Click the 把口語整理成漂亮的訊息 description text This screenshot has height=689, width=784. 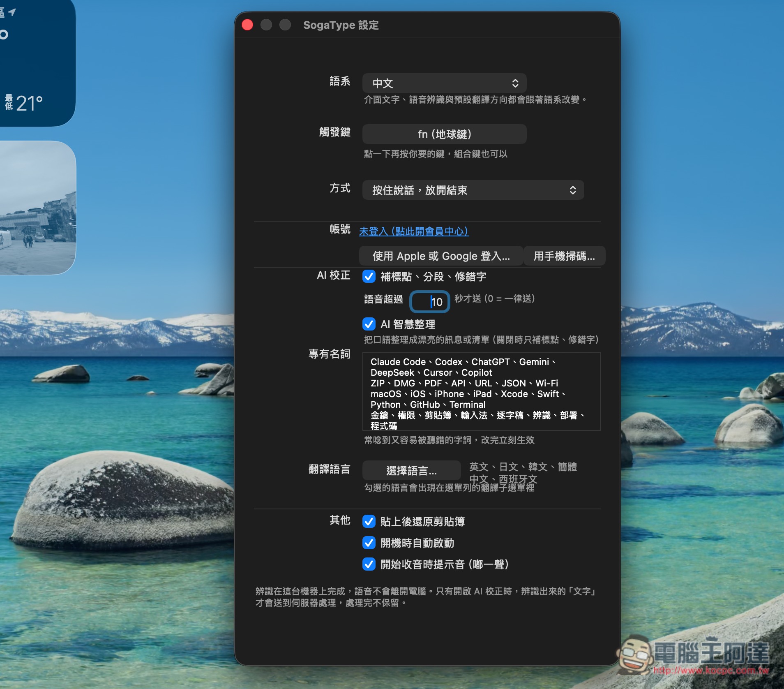click(x=481, y=340)
